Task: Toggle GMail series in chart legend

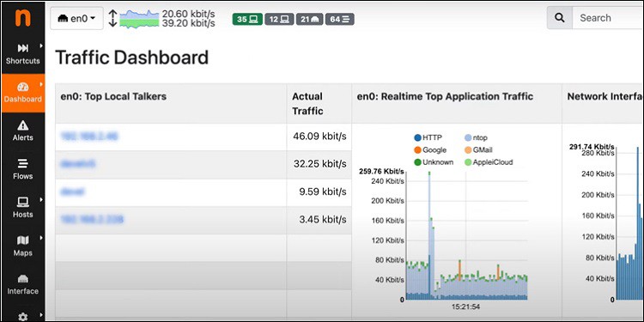Action: (478, 150)
